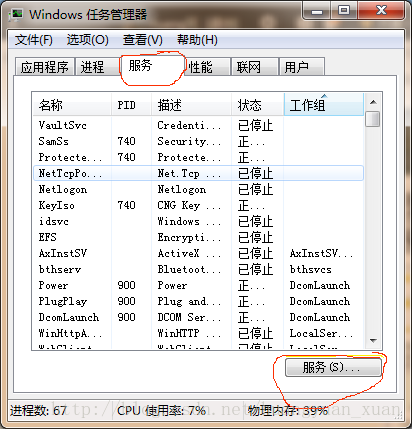Select the AxInstSV service name
The height and width of the screenshot is (429, 412).
point(63,253)
